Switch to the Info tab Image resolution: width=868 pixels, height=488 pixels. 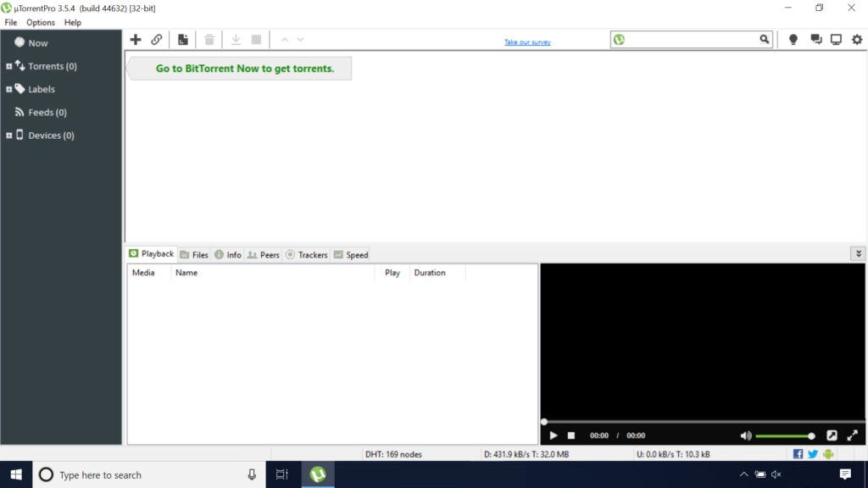tap(227, 254)
